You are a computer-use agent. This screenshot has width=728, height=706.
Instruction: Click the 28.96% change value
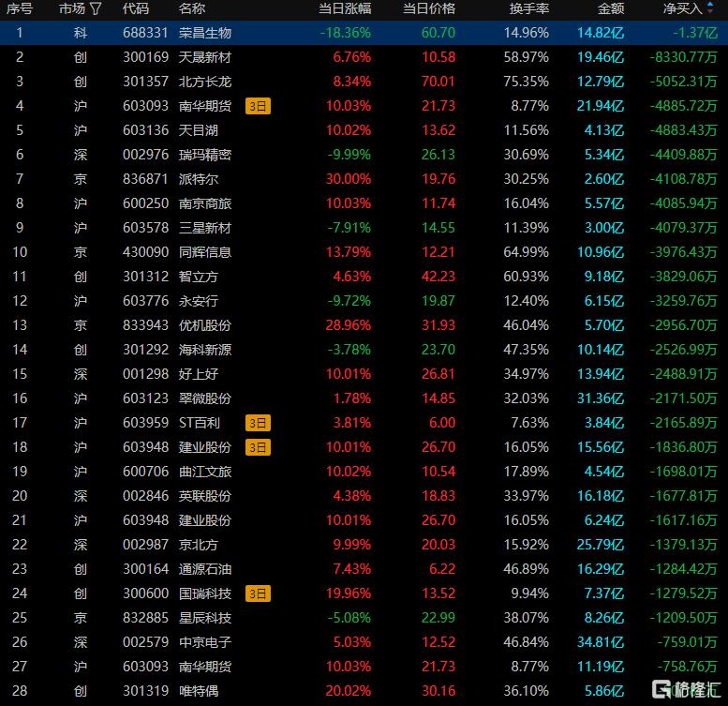[349, 325]
